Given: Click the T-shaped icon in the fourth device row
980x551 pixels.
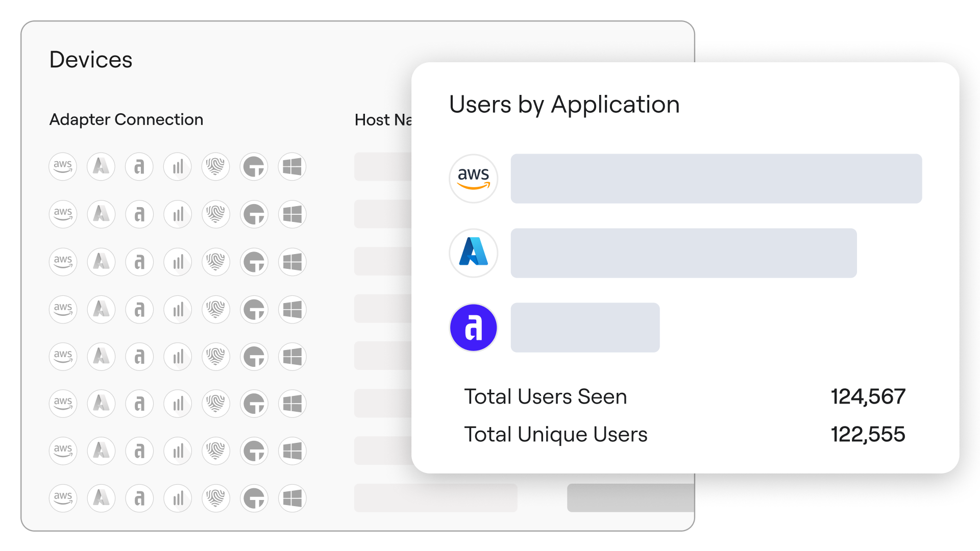Looking at the screenshot, I should [x=254, y=309].
